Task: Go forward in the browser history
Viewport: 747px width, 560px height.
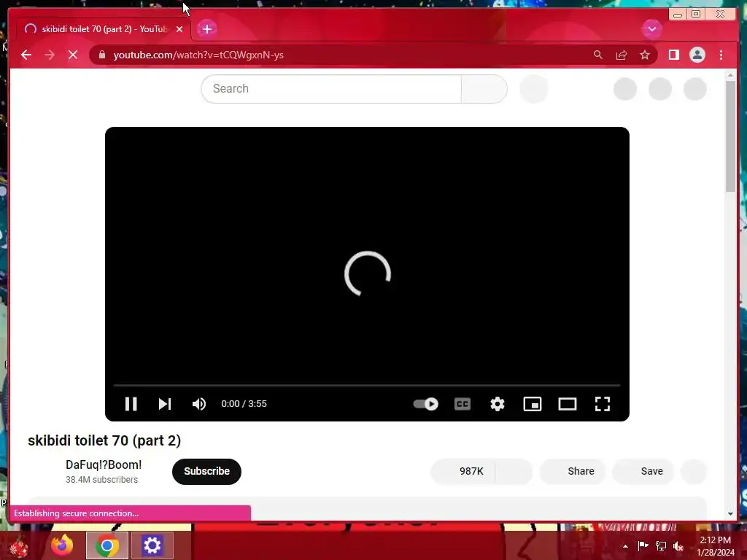Action: point(50,55)
